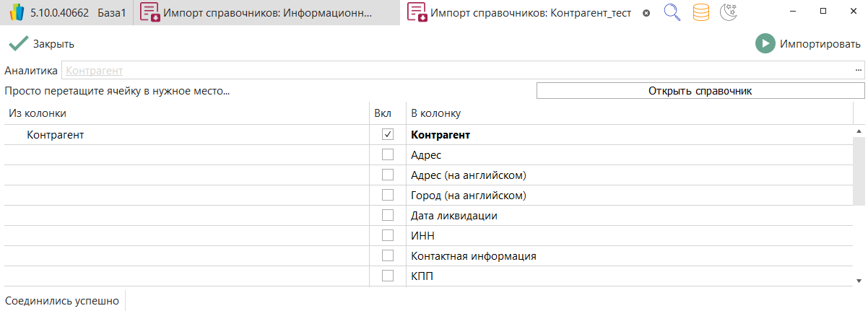The height and width of the screenshot is (311, 868).
Task: Enable the Адрес column checkbox
Action: click(x=388, y=155)
